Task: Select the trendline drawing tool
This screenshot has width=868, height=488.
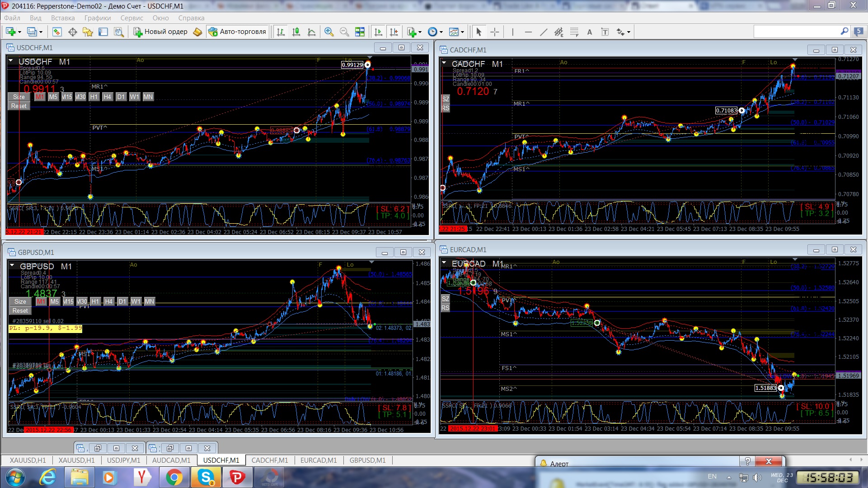Action: [x=544, y=32]
